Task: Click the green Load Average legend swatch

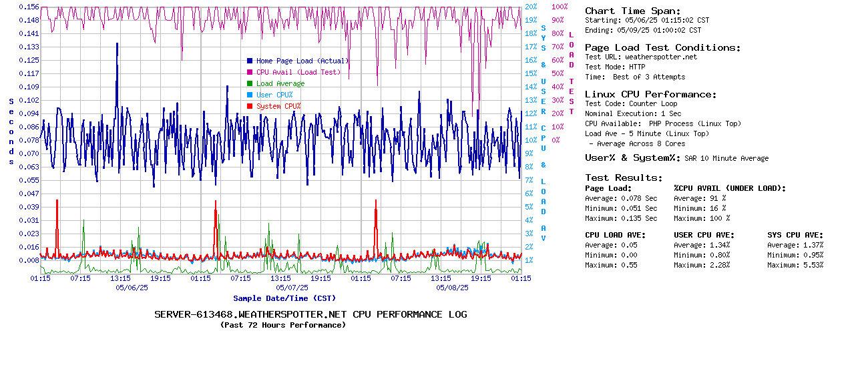Action: [250, 83]
